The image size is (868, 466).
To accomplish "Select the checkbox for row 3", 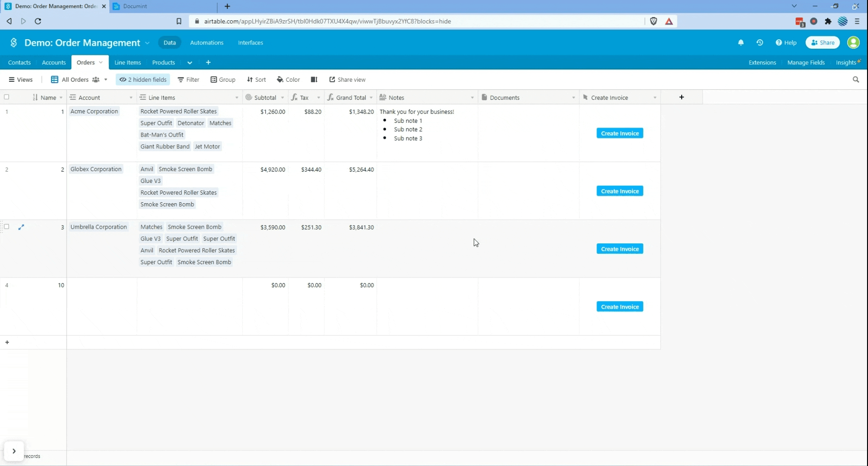I will click(7, 227).
